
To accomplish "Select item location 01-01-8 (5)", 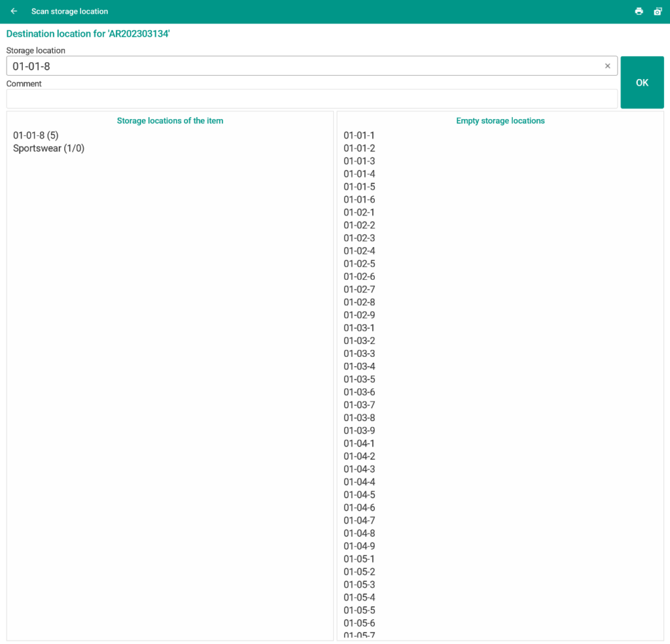I will coord(36,135).
